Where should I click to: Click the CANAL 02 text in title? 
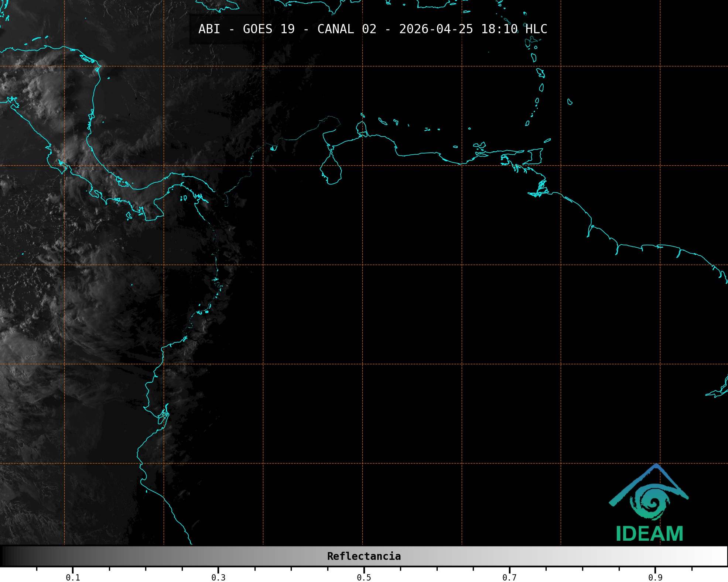pos(346,29)
